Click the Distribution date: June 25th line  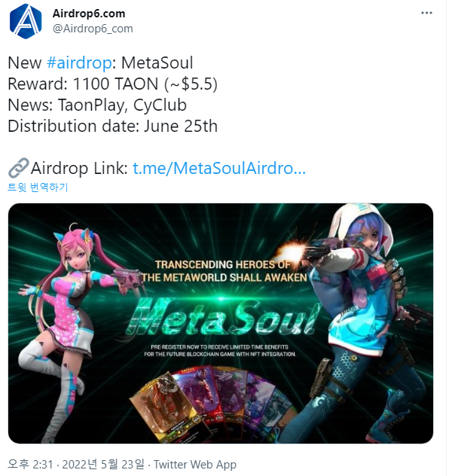(x=112, y=126)
